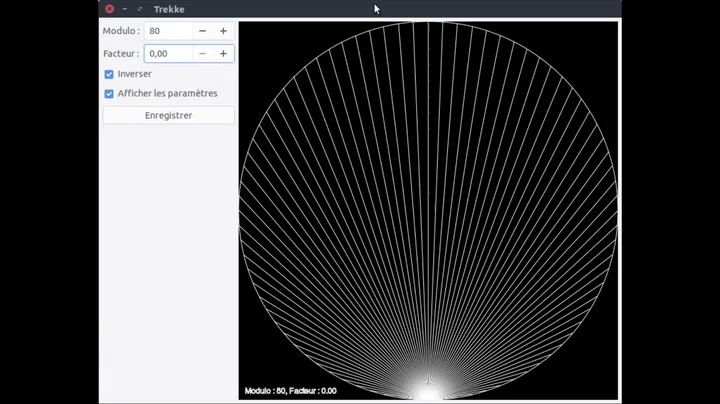Click the Trekke title bar text
The width and height of the screenshot is (720, 404).
pos(169,9)
